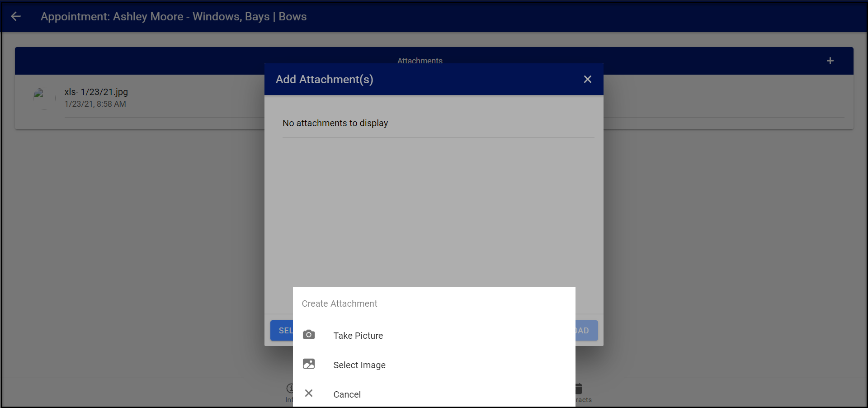Click the partially hidden SEL button
Viewport: 868px width, 408px height.
282,331
